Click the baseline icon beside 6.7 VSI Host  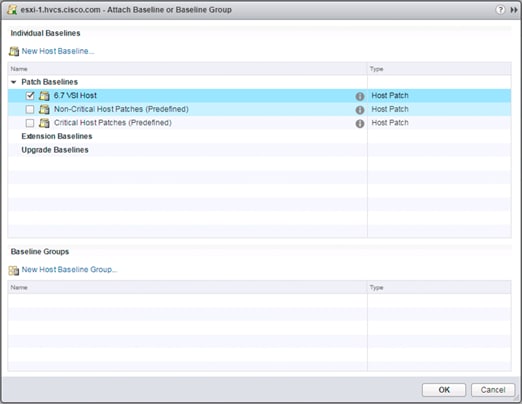coord(44,96)
